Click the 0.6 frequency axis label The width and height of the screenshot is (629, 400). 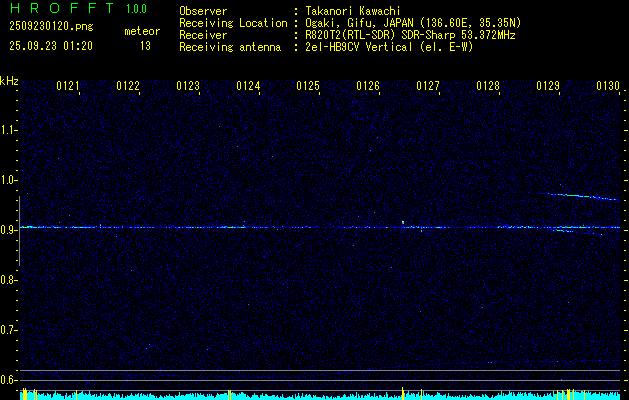9,380
